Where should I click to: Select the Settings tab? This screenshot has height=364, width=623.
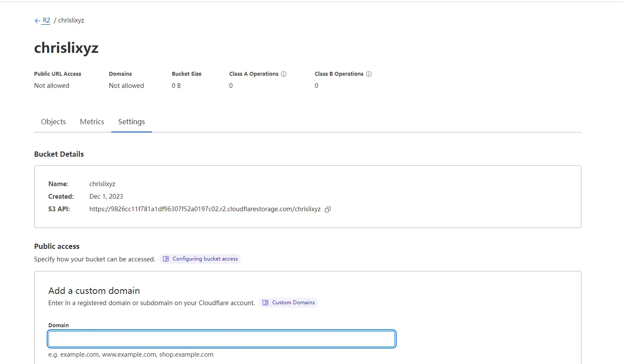(x=131, y=122)
